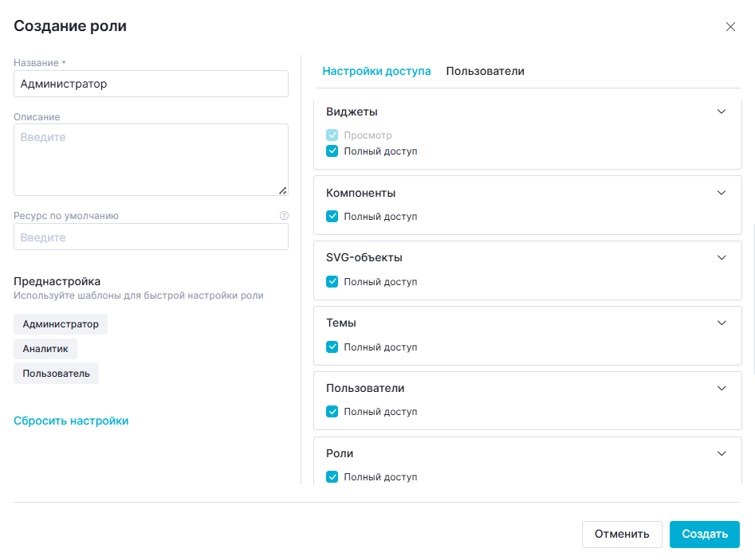Uncheck Полный доступ under Виджеты
This screenshot has width=755, height=560.
tap(332, 151)
